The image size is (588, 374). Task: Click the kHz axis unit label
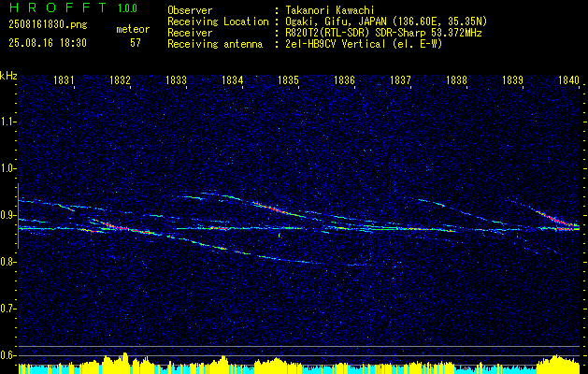[x=8, y=76]
